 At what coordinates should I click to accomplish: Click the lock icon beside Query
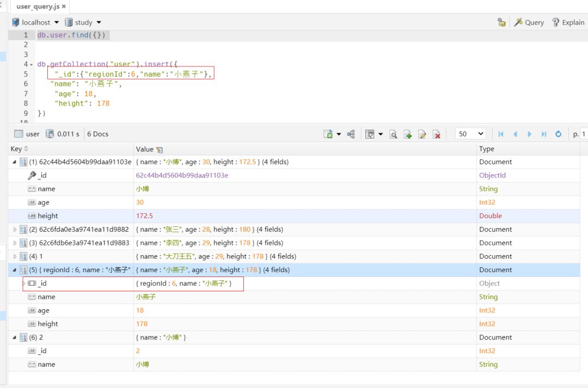point(501,22)
